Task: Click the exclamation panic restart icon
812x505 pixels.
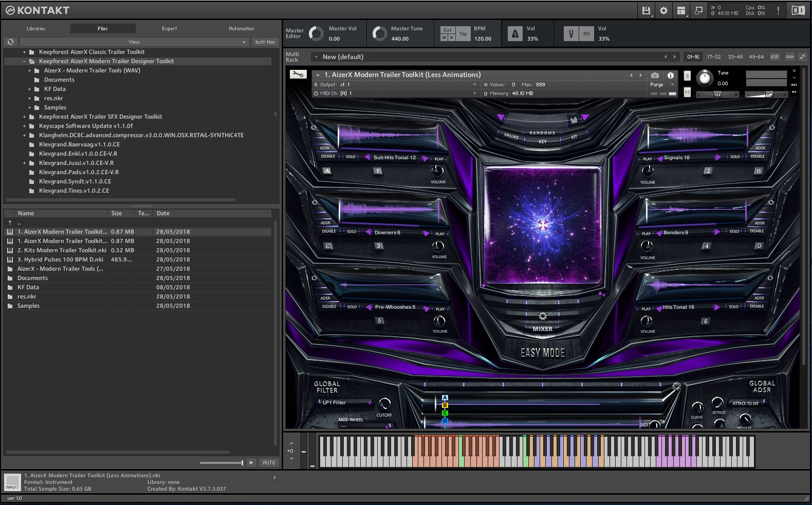Action: (x=778, y=10)
